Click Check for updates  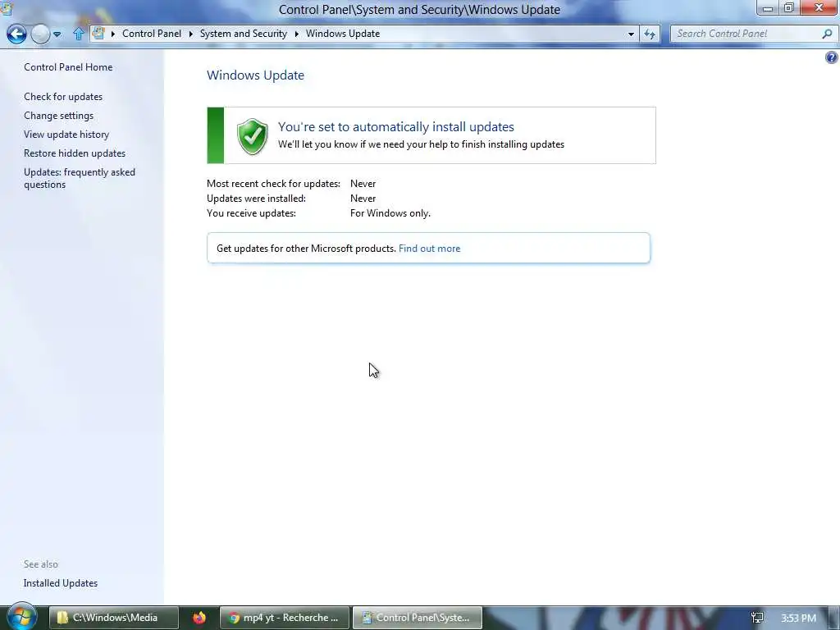click(x=63, y=97)
